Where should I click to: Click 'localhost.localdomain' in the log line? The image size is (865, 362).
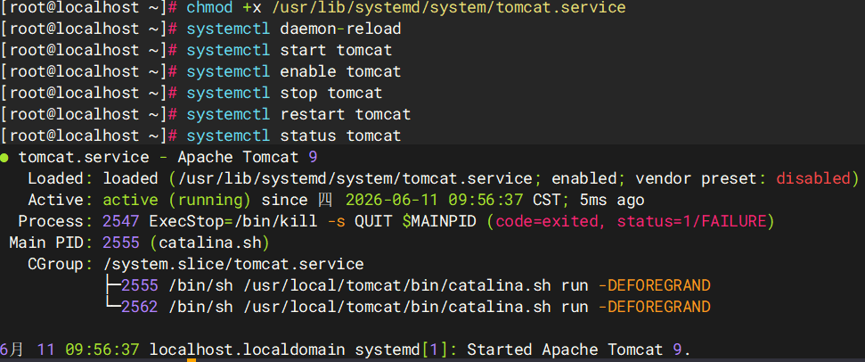pyautogui.click(x=247, y=350)
